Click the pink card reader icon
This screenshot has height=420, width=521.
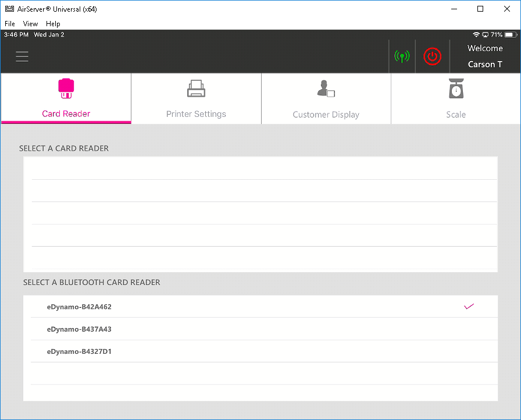[x=66, y=88]
